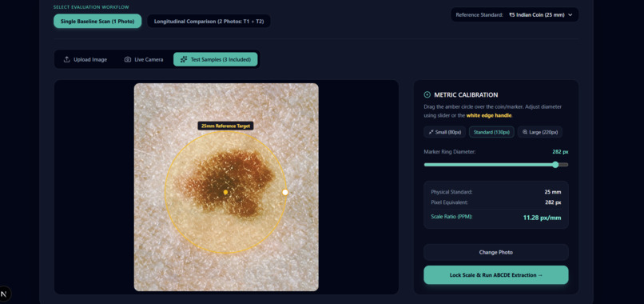The width and height of the screenshot is (644, 304).
Task: Choose the Upload Image tab
Action: click(85, 60)
